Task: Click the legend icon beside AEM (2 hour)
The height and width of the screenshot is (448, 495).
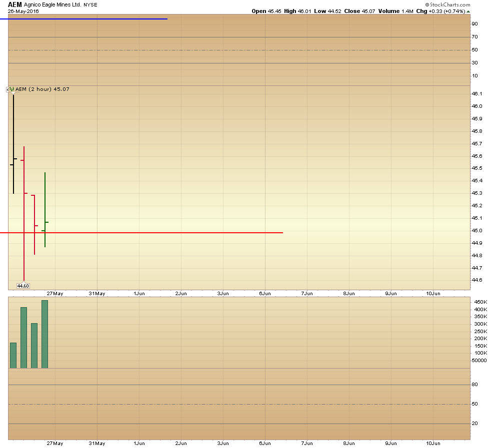Action: click(10, 89)
